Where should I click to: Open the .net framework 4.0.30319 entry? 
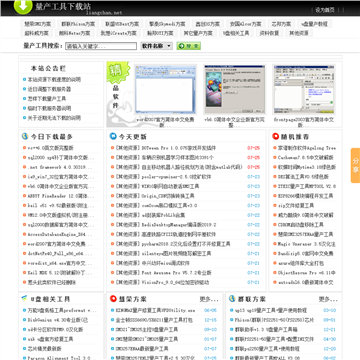coord(59,167)
